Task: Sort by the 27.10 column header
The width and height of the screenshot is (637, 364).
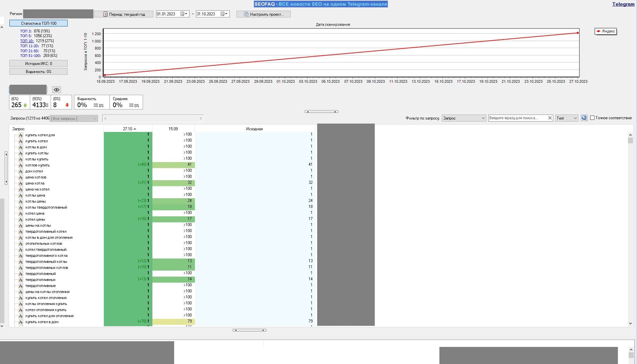Action: click(128, 129)
